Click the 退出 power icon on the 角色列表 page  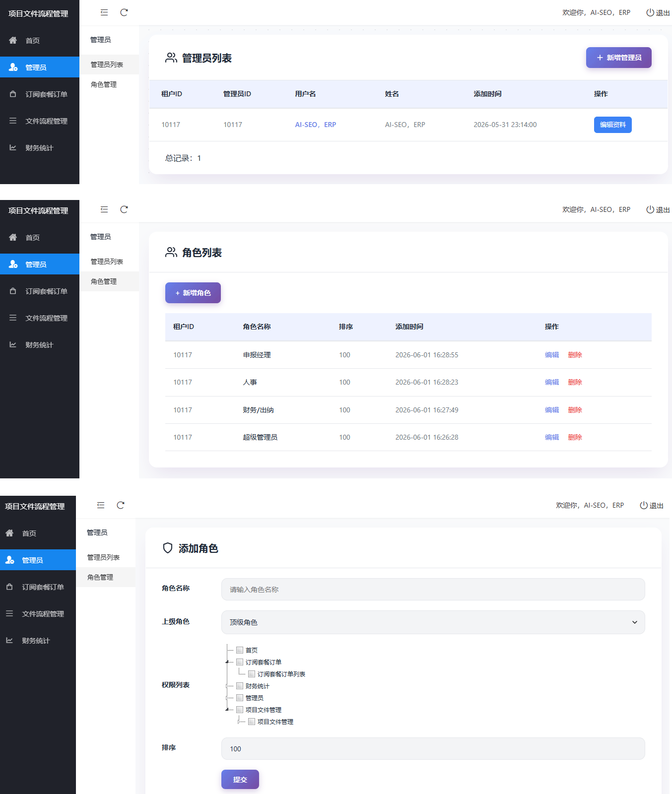tap(650, 209)
